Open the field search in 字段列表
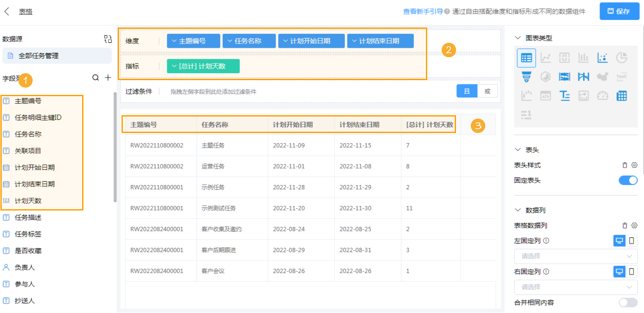Viewport: 644px width, 313px height. tap(96, 78)
